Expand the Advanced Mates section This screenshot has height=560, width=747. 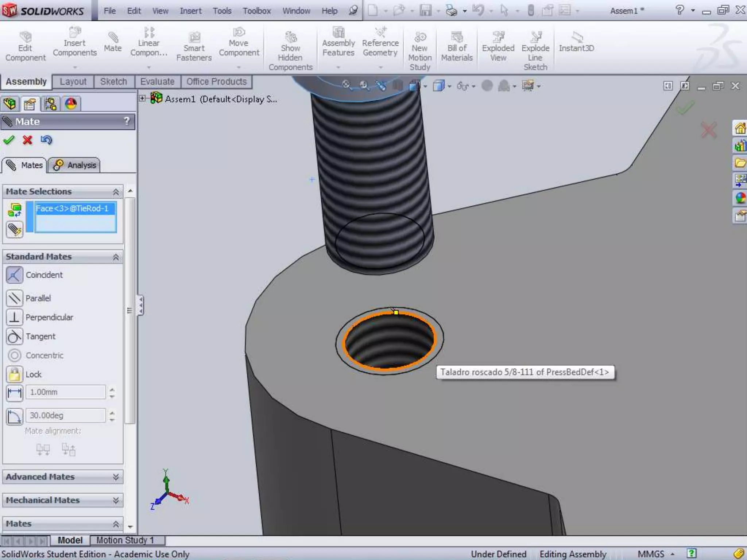tap(116, 477)
